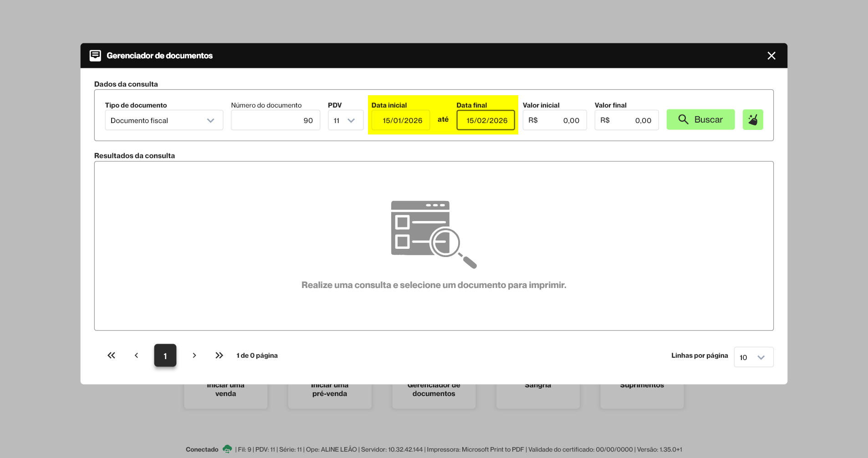Go to the previous results page
868x458 pixels.
click(136, 355)
